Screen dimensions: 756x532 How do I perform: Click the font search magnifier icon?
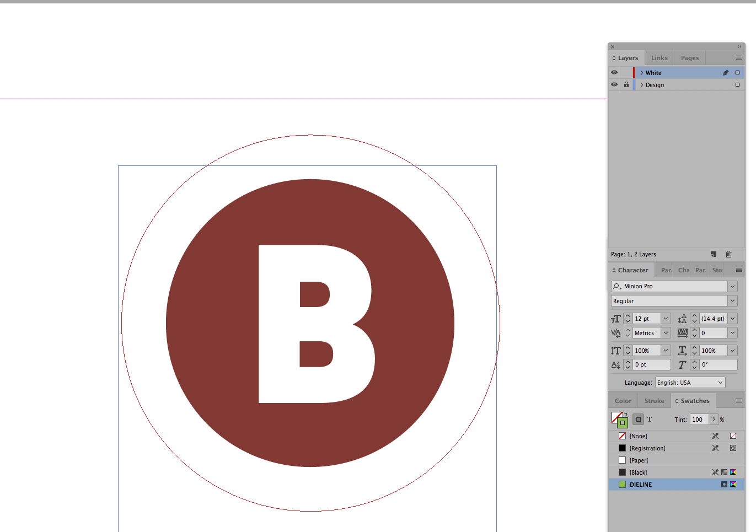(x=617, y=286)
